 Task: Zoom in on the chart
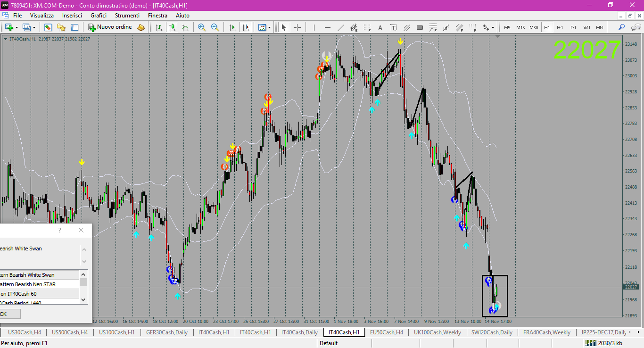pos(202,27)
